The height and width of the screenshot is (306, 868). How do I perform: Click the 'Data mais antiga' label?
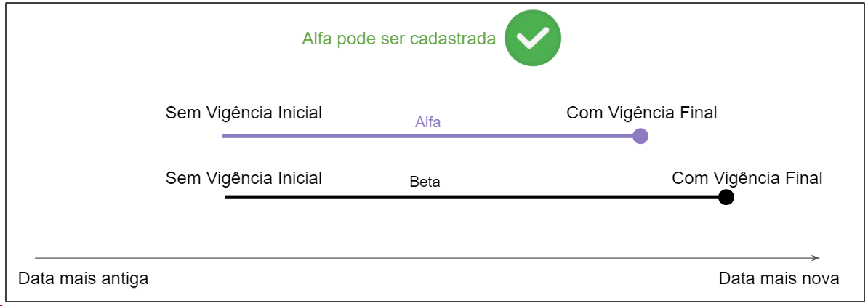(x=83, y=278)
